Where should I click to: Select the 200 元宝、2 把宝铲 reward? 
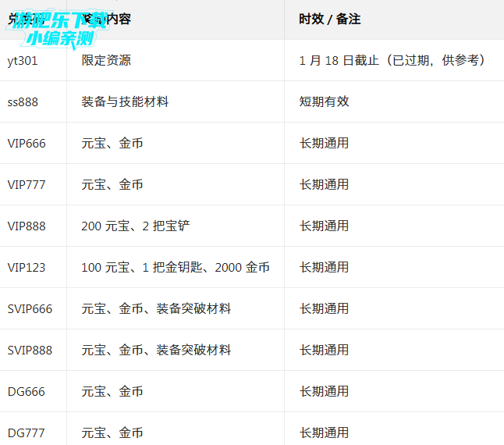[136, 226]
